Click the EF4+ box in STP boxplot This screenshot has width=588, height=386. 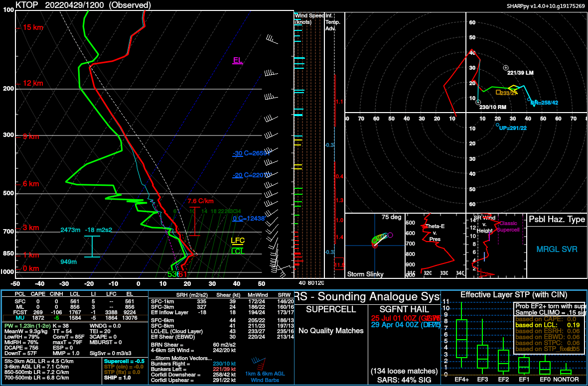pyautogui.click(x=461, y=339)
